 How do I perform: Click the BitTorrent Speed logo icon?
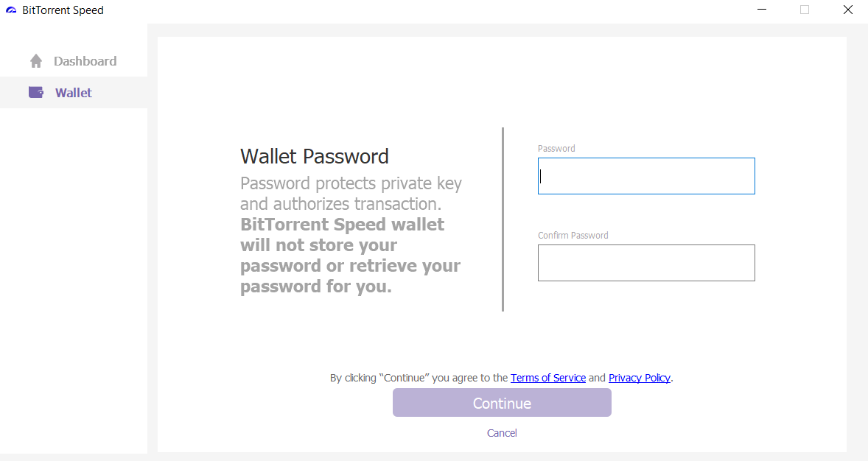pos(11,10)
